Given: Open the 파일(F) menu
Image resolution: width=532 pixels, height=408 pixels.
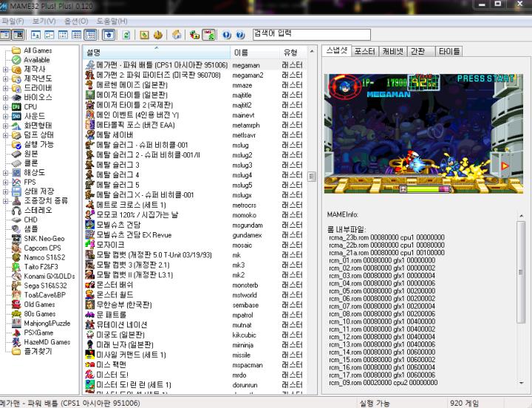Looking at the screenshot, I should (13, 21).
